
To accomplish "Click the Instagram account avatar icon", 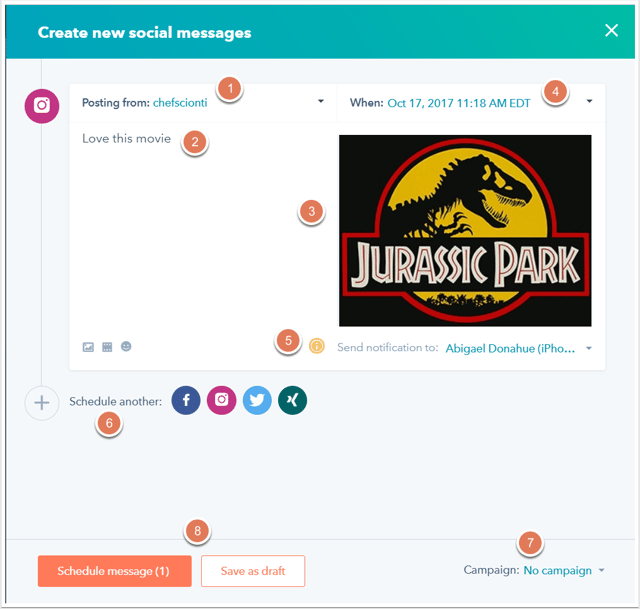I will click(42, 106).
